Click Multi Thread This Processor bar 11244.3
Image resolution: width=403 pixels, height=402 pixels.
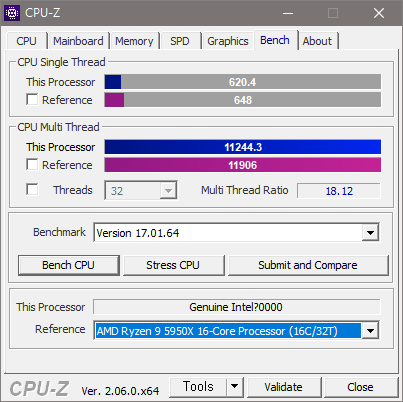click(243, 147)
